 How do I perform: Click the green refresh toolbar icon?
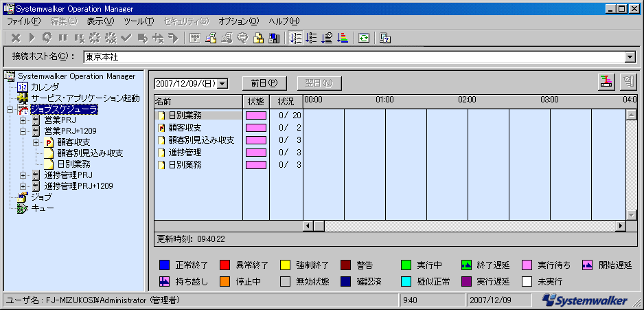click(x=364, y=38)
